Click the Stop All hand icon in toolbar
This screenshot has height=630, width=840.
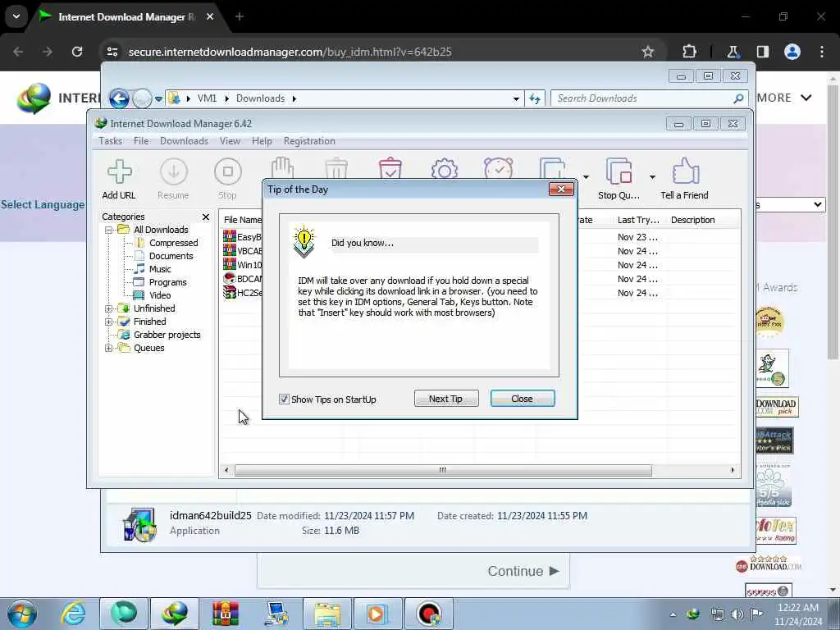pos(282,168)
